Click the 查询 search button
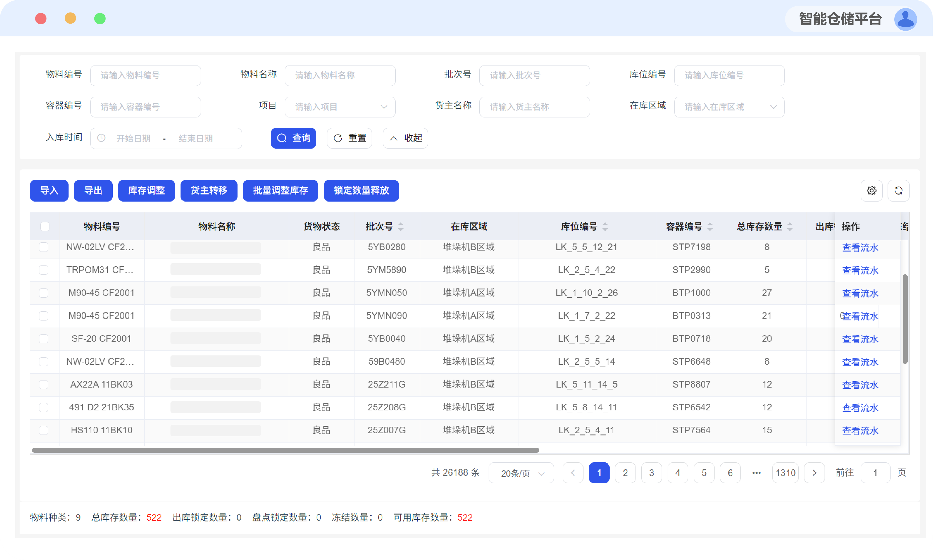The width and height of the screenshot is (933, 560). 293,138
